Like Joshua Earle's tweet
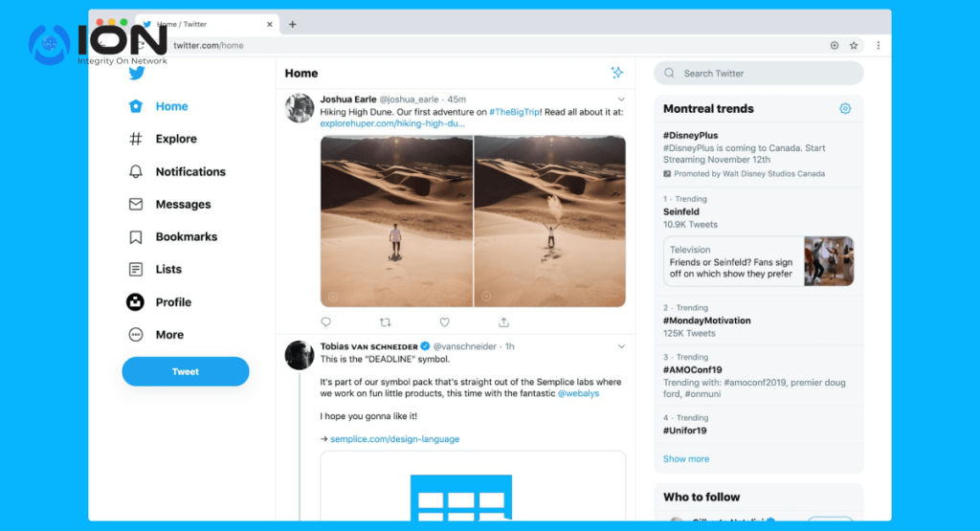This screenshot has height=531, width=980. (x=444, y=322)
